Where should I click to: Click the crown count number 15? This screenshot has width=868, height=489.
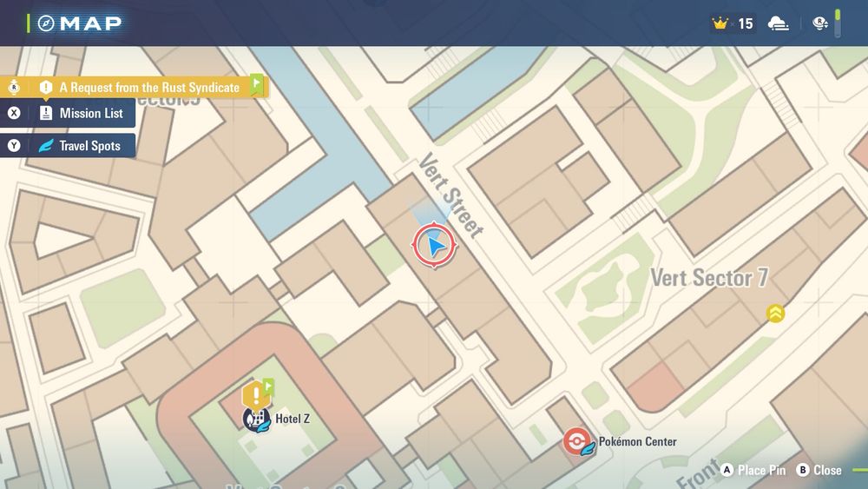click(x=746, y=23)
